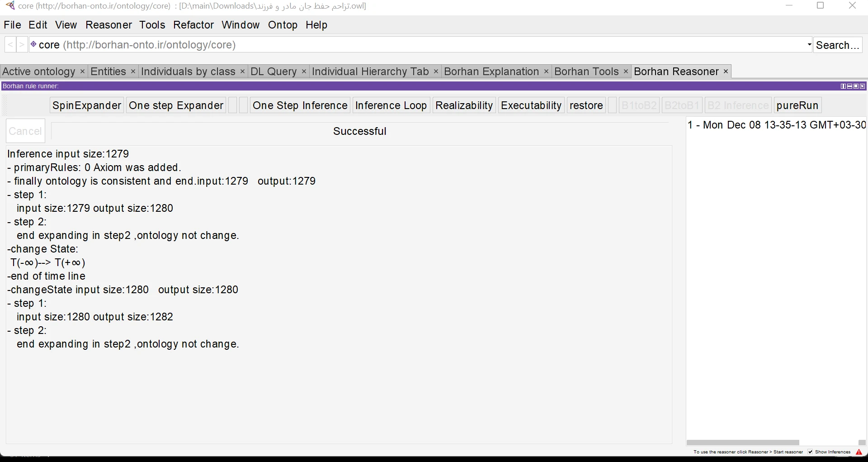Switch to the DL Query tab
Screen dimensions: 868x462
pos(274,71)
